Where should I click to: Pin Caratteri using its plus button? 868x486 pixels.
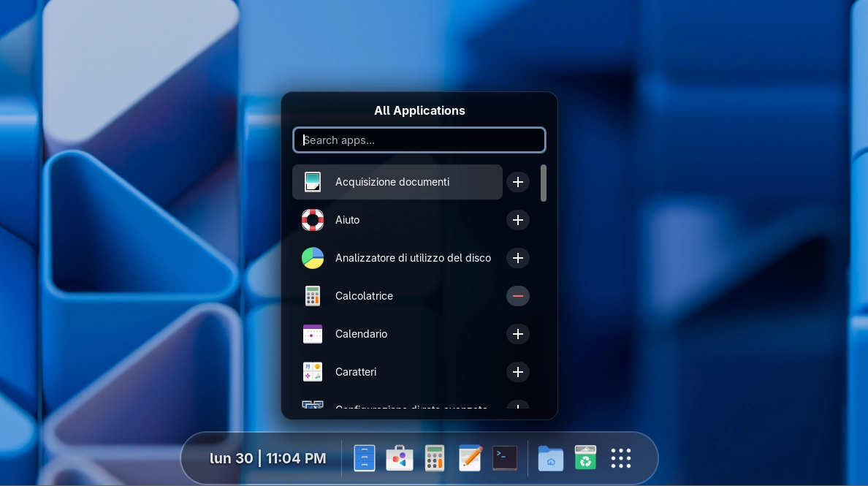pos(518,372)
